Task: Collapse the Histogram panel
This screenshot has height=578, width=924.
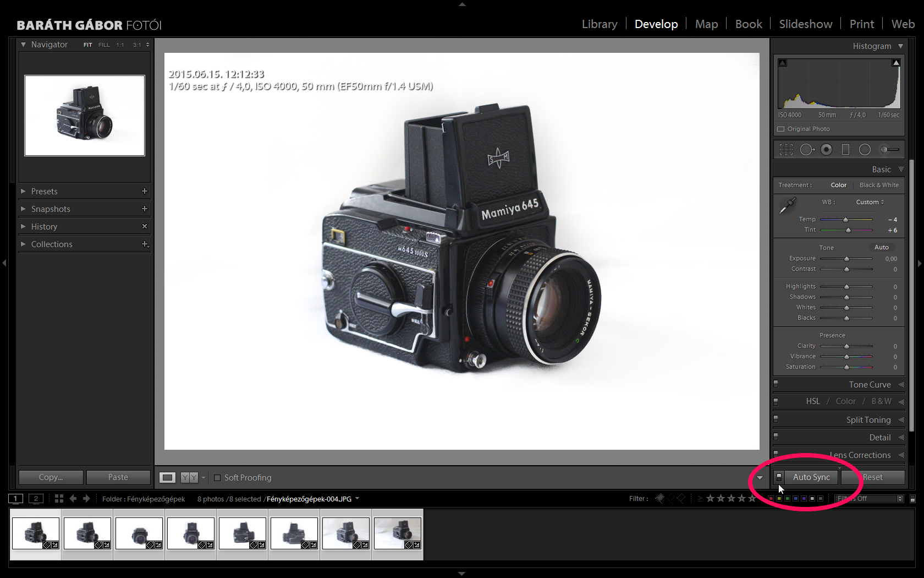Action: (x=900, y=46)
